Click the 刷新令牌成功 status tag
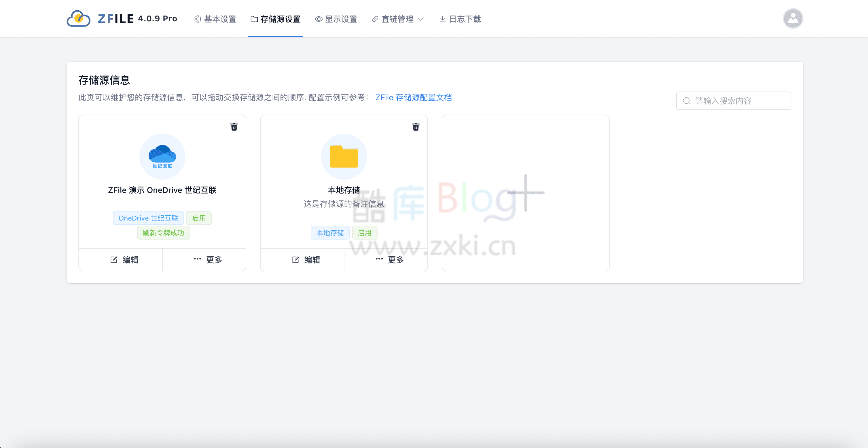This screenshot has width=868, height=448. pos(163,232)
